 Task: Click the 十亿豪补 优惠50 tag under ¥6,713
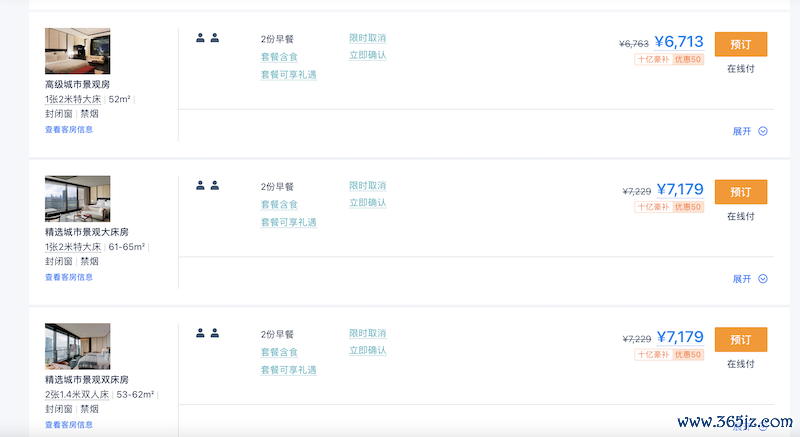coord(669,59)
